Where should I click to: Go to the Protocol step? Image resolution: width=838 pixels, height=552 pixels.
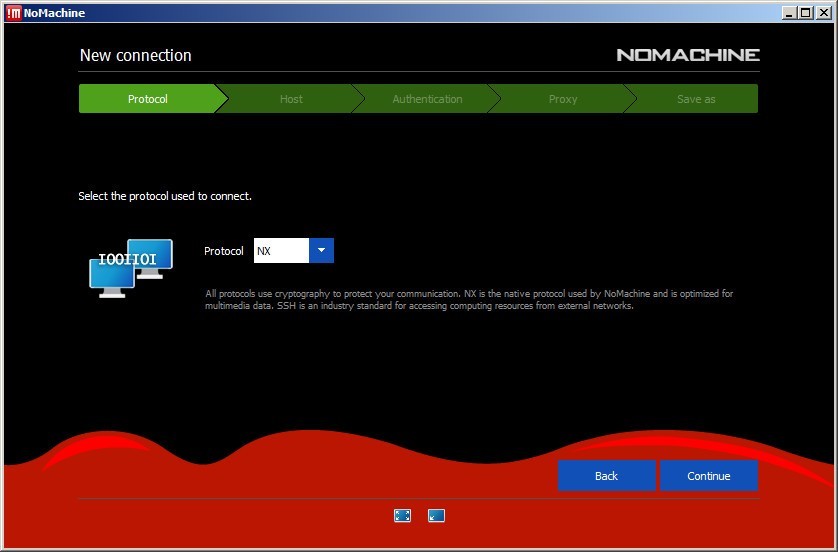point(148,99)
